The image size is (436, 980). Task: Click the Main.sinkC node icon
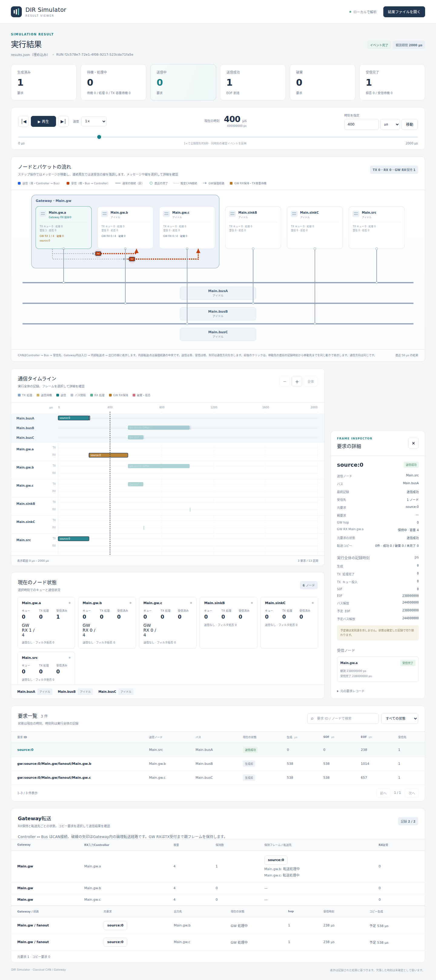[294, 214]
